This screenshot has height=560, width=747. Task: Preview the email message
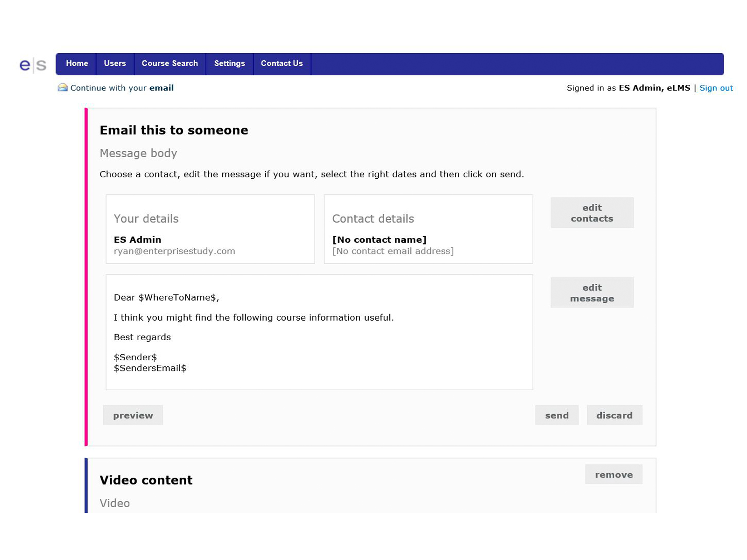click(133, 415)
